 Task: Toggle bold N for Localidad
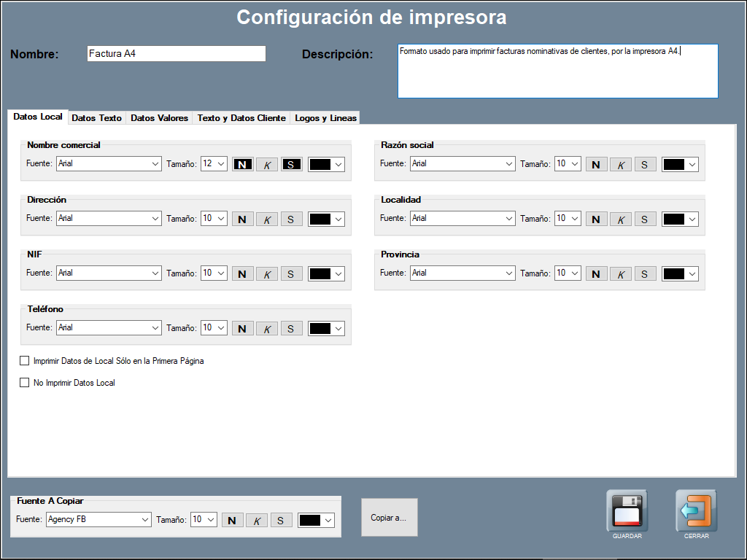point(596,219)
